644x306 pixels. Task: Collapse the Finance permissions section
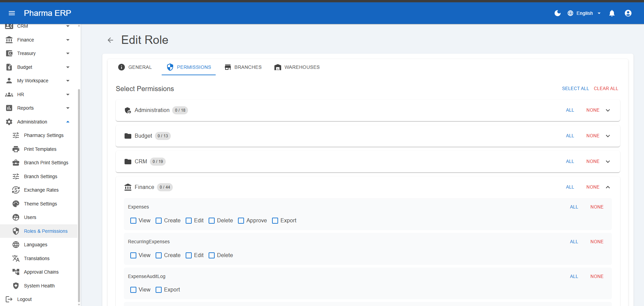coord(608,187)
